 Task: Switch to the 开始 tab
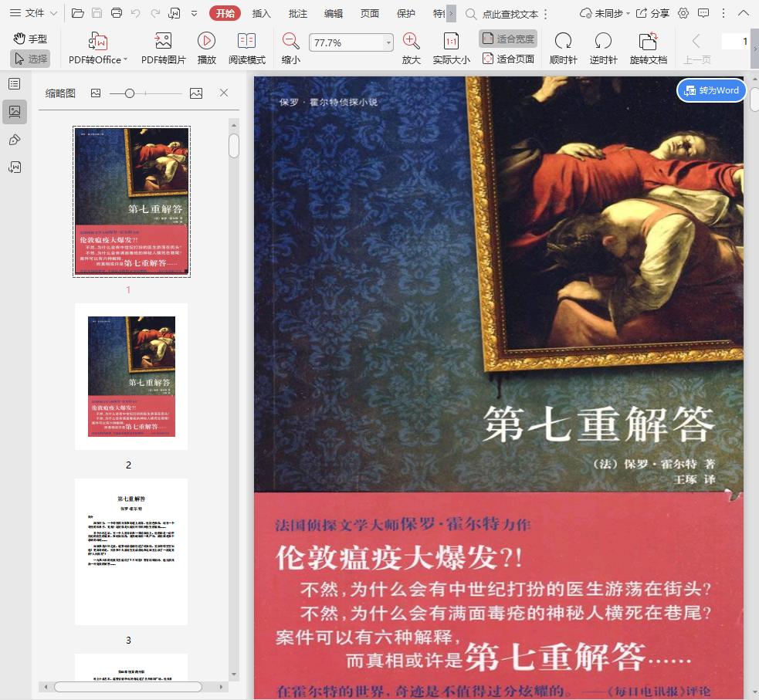click(225, 13)
